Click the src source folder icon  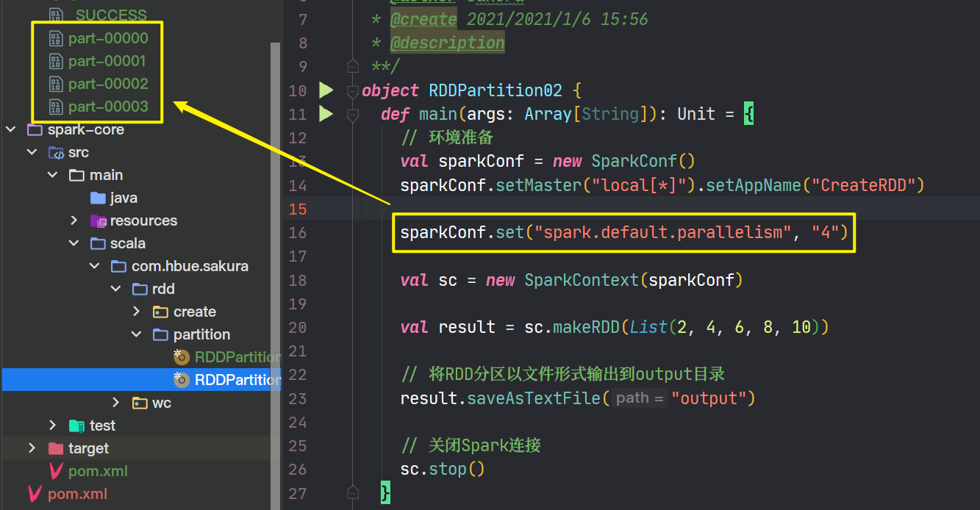56,153
